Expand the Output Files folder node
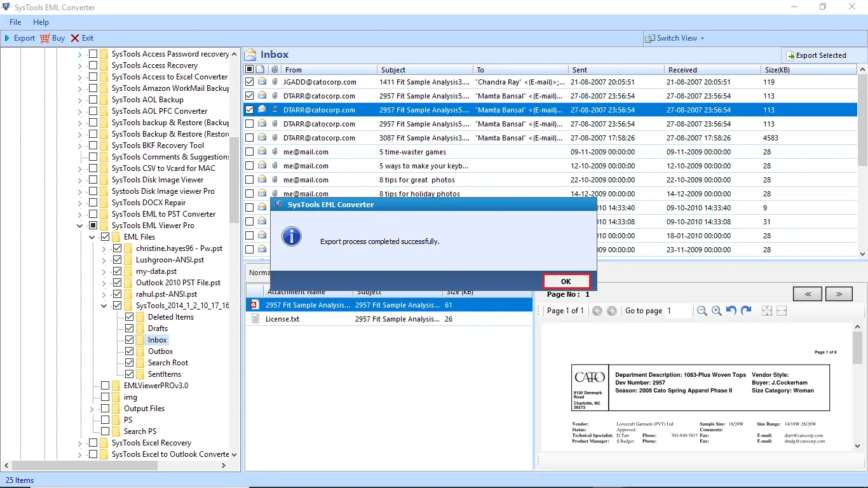This screenshot has width=868, height=488. coord(92,409)
